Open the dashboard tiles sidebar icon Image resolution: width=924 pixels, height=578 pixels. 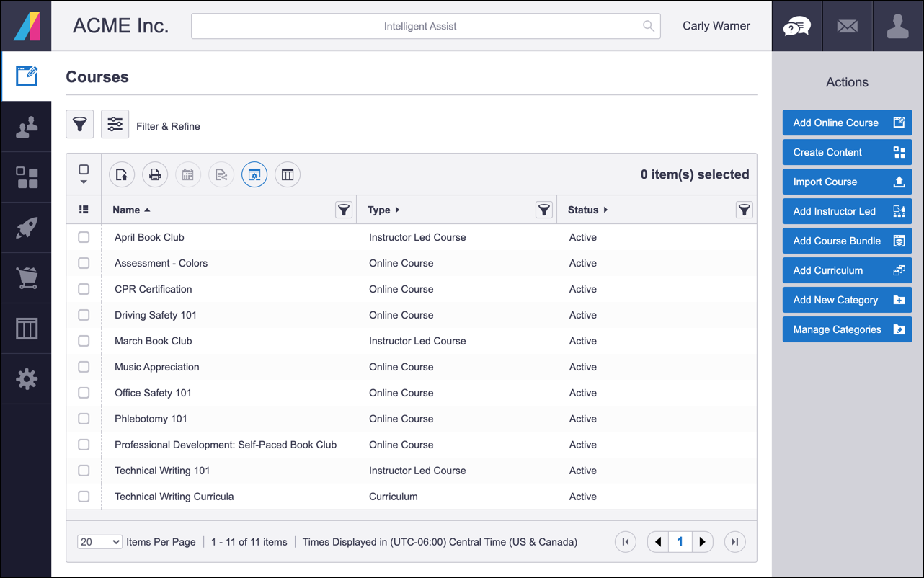pos(27,177)
